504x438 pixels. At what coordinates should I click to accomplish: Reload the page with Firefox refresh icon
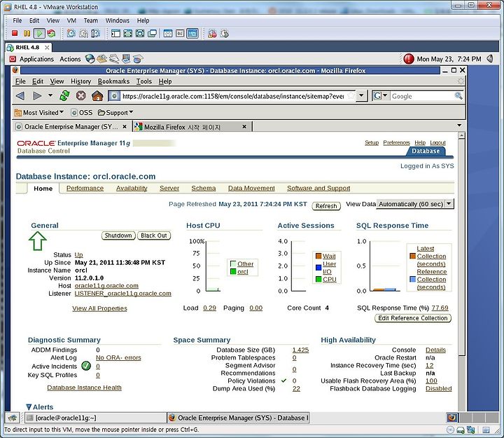64,95
